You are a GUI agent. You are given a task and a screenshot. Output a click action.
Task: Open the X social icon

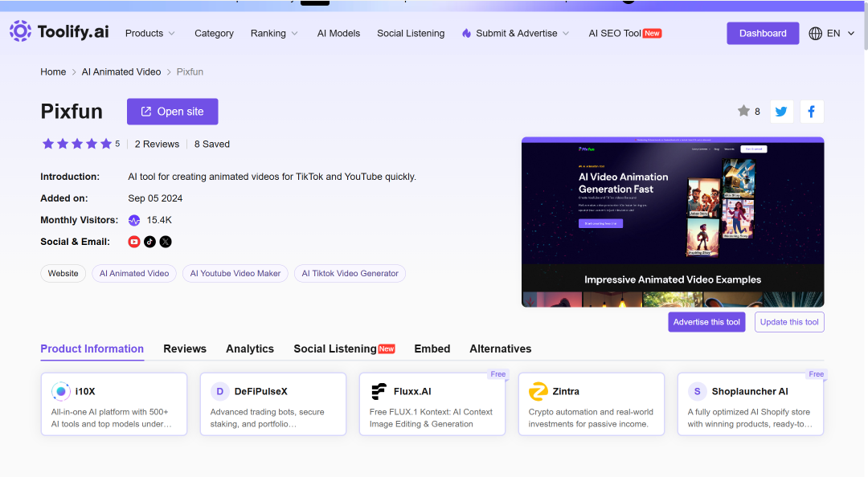click(x=166, y=242)
